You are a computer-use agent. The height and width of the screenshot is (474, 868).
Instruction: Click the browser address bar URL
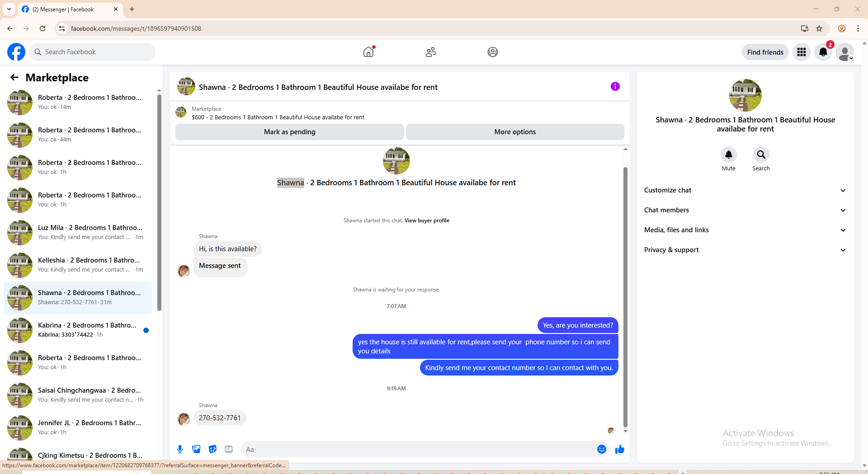pos(136,28)
